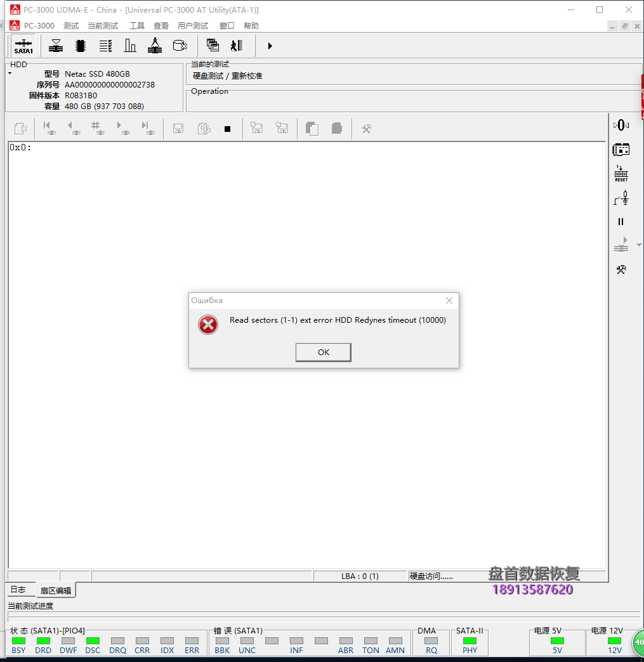Click the black stop square button

coord(227,129)
